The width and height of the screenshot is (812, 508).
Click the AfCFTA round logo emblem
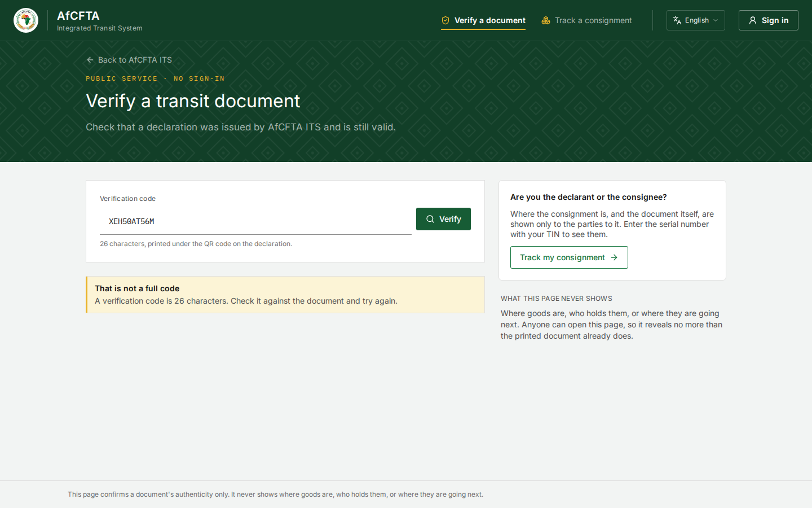click(x=26, y=20)
